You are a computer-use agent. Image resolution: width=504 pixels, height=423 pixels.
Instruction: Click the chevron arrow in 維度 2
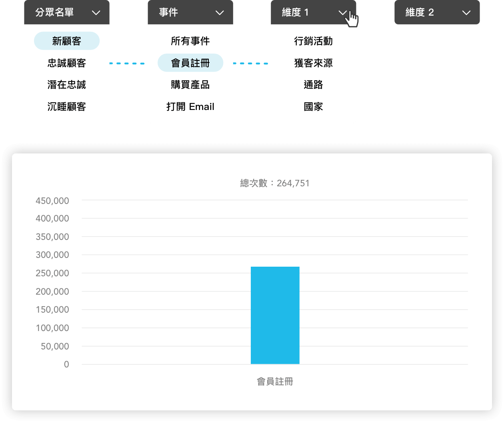tap(466, 13)
